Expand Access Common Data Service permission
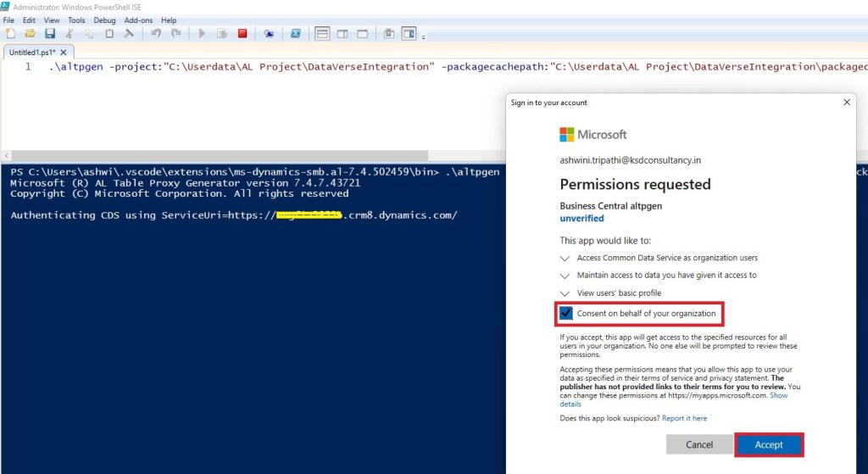This screenshot has height=474, width=868. (x=566, y=258)
